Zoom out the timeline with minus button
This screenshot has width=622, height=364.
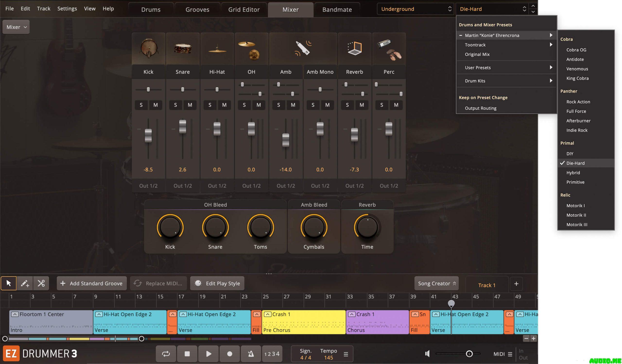(x=526, y=338)
